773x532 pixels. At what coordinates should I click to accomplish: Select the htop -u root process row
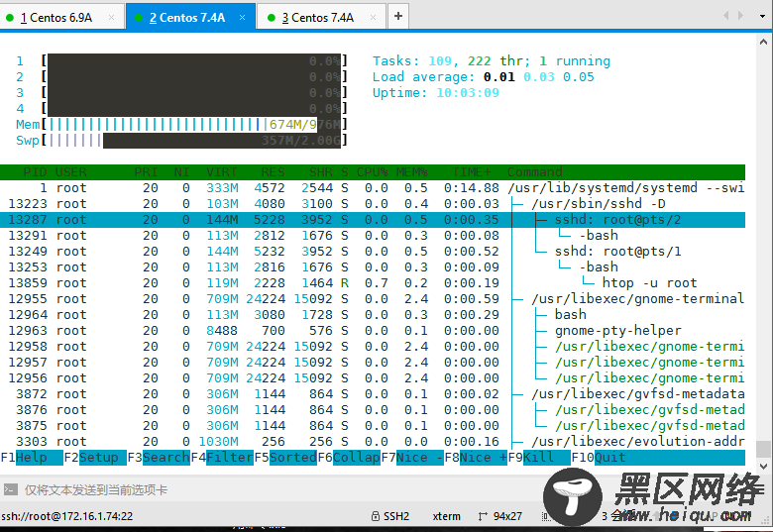pos(373,283)
